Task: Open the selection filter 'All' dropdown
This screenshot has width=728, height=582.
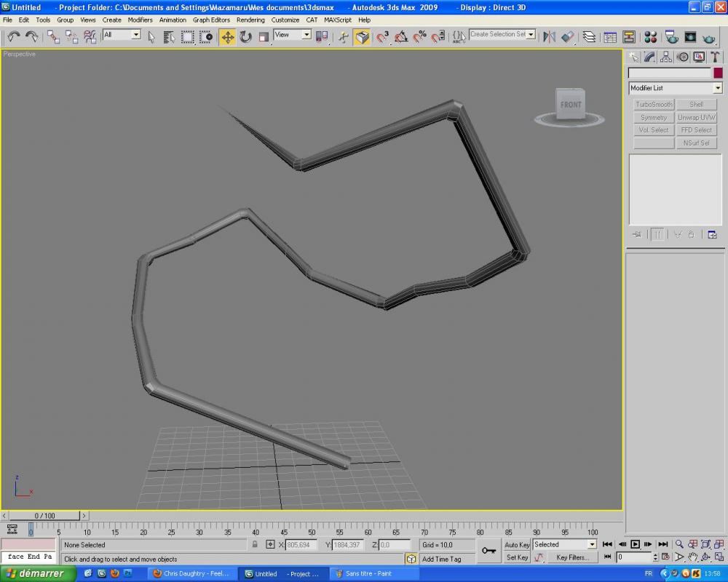Action: click(135, 35)
